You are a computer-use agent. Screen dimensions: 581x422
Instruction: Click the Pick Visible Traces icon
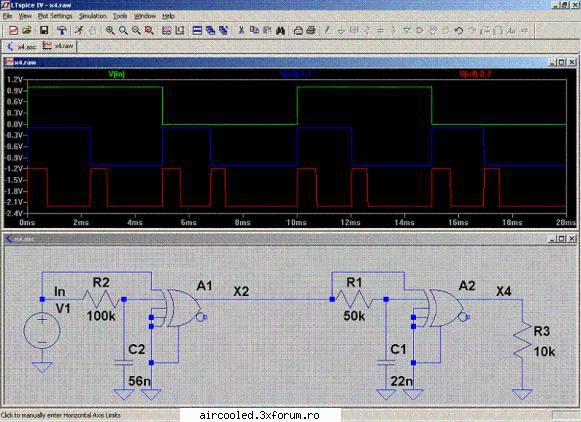pyautogui.click(x=180, y=30)
